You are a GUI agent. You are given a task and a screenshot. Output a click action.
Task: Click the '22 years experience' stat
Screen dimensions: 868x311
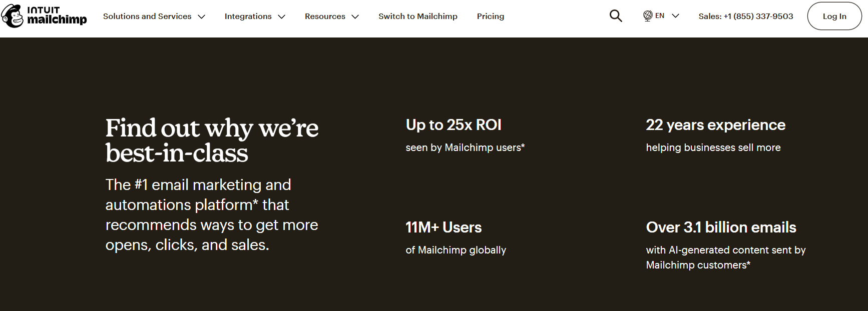coord(716,125)
